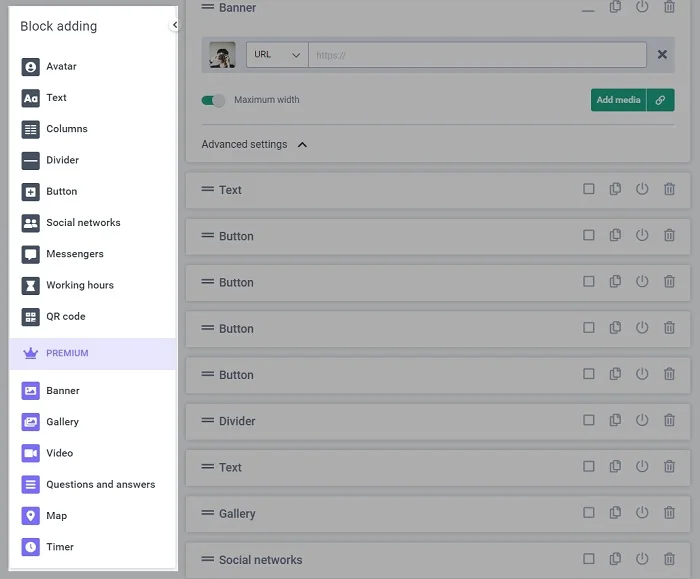700x579 pixels.
Task: Click the link icon beside Add media
Action: pos(660,100)
